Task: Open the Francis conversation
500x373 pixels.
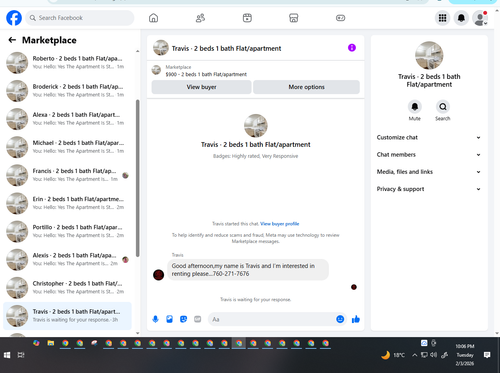Action: (x=67, y=175)
